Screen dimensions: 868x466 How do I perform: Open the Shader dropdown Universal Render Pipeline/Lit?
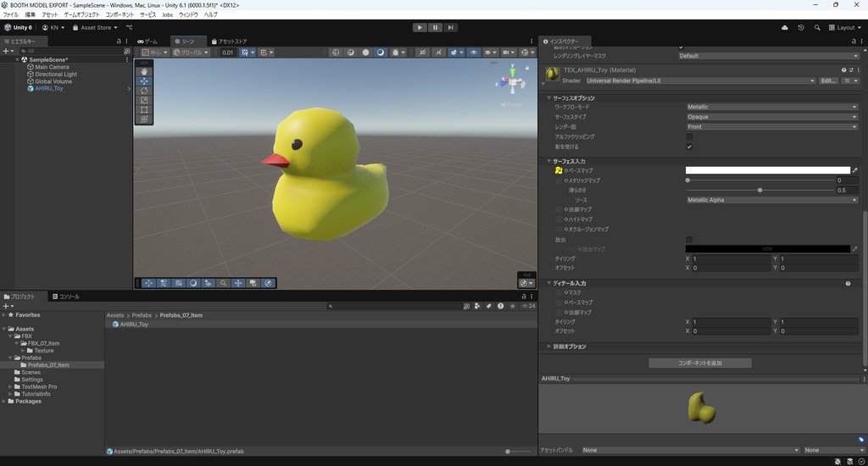701,80
